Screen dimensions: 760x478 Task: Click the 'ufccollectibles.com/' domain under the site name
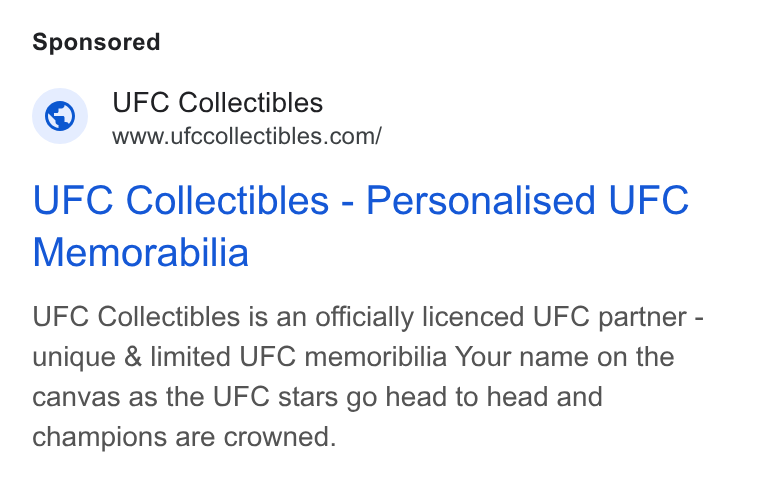276,136
